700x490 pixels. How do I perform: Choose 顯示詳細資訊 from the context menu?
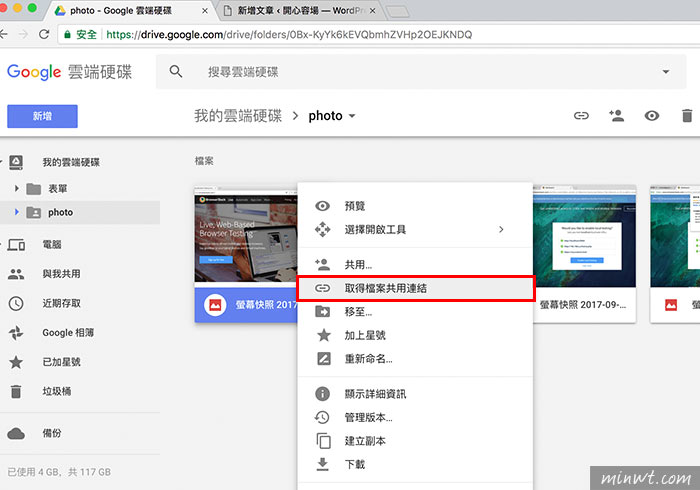[x=415, y=394]
